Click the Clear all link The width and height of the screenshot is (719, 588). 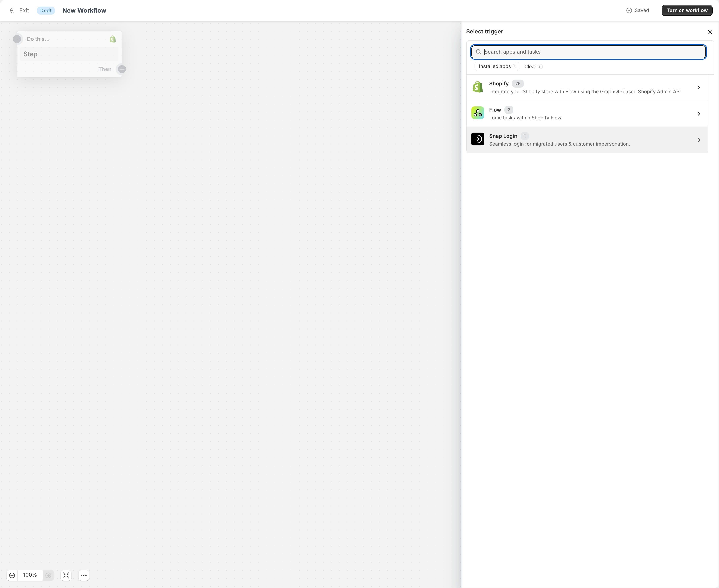[533, 66]
